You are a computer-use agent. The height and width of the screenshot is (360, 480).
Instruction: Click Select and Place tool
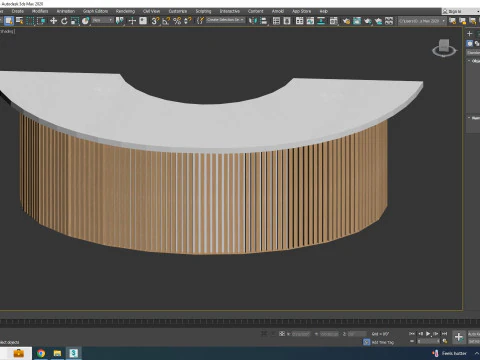coord(85,21)
